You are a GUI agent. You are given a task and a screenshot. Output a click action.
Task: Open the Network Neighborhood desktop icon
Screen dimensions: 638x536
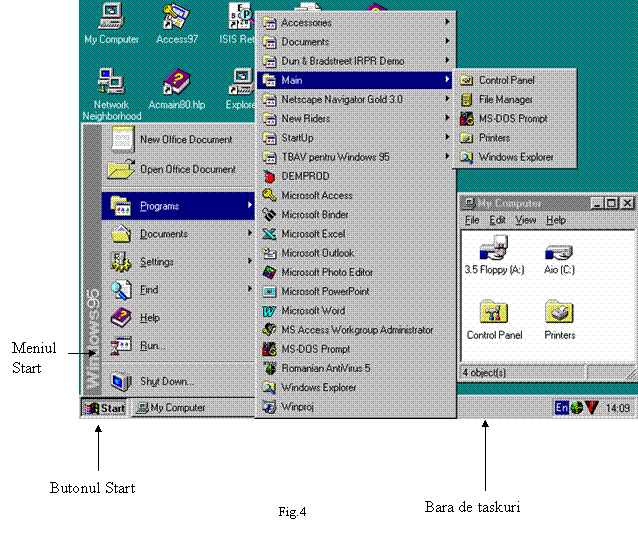[111, 83]
